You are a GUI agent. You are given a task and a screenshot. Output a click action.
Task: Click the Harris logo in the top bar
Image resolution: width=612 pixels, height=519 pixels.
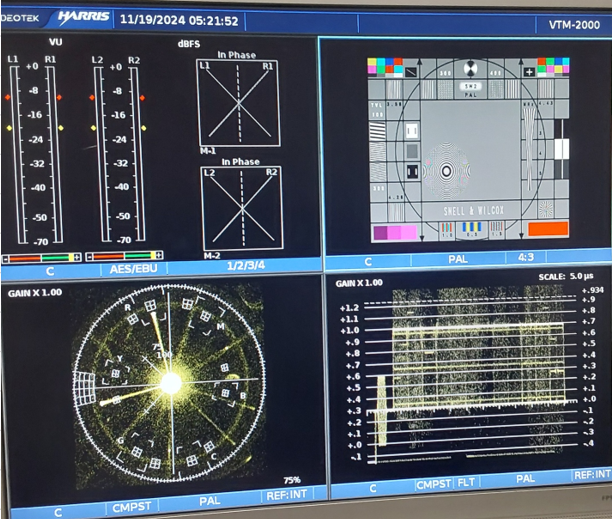[x=84, y=17]
